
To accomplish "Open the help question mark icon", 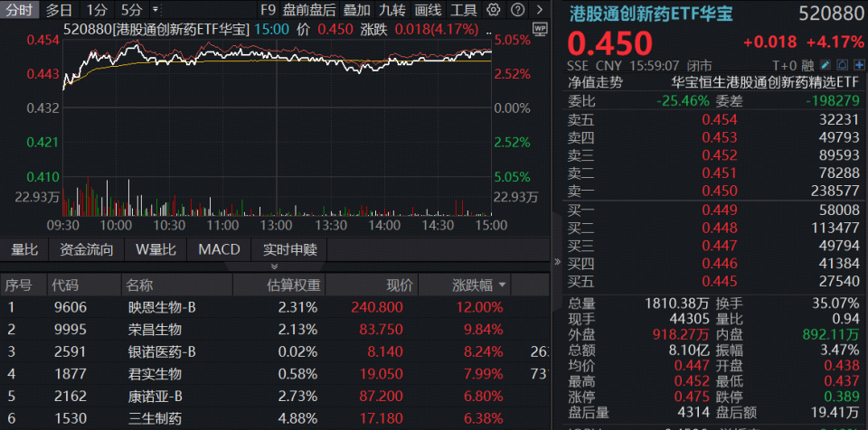I will [517, 9].
